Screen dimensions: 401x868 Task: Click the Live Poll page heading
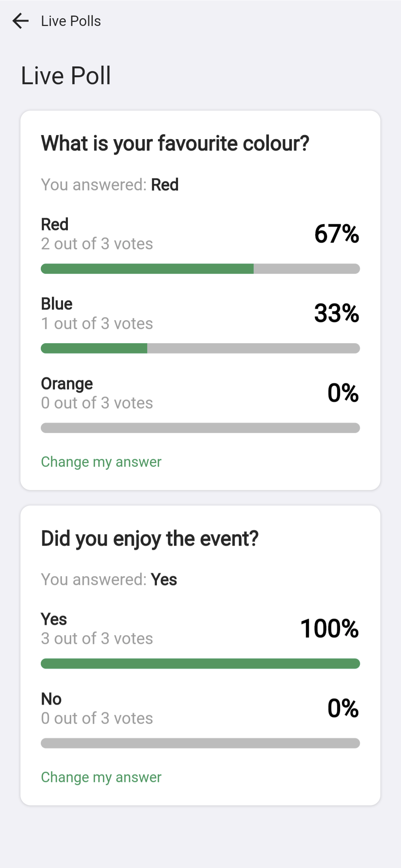pyautogui.click(x=66, y=76)
